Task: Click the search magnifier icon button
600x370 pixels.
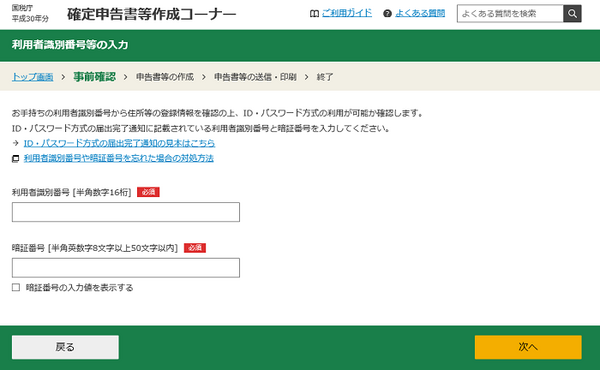Action: tap(572, 14)
